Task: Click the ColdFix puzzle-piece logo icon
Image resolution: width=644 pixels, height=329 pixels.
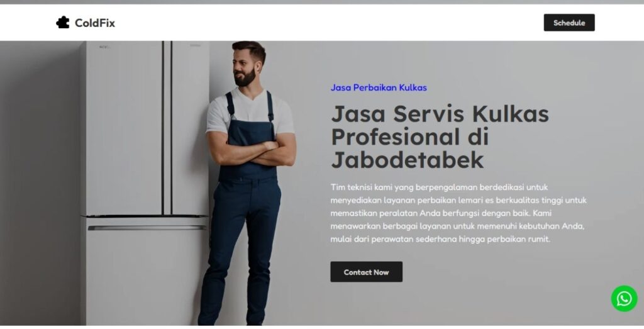Action: tap(63, 23)
